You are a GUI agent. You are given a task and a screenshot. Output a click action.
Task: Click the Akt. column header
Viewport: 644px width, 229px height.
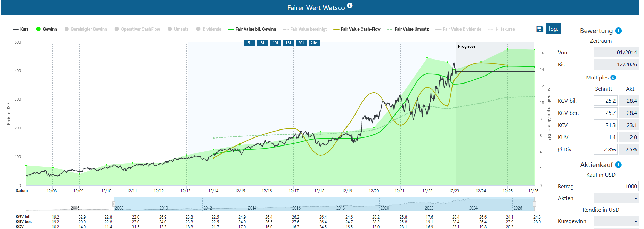(630, 89)
